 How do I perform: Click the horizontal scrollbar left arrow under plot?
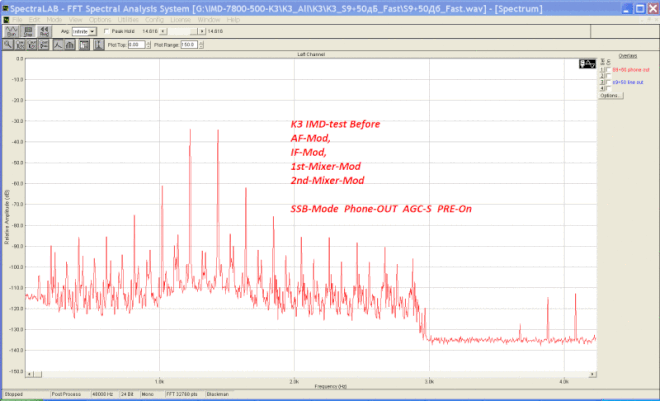[x=29, y=374]
